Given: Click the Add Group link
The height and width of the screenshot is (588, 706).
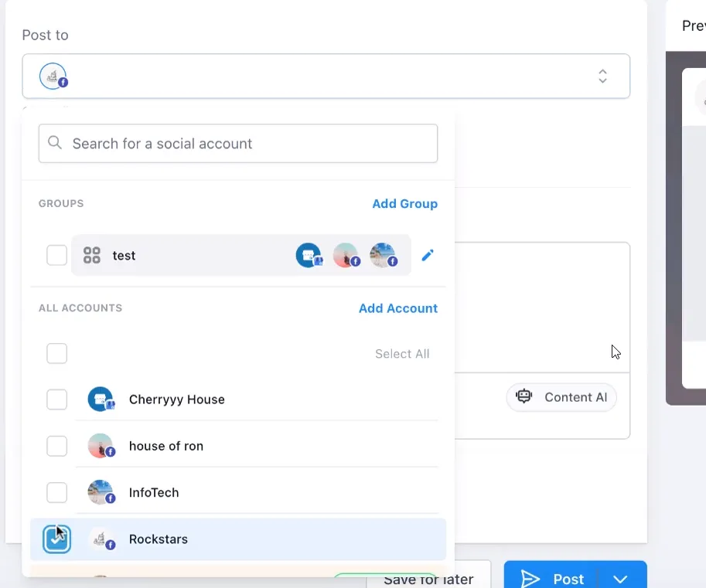Looking at the screenshot, I should click(x=404, y=204).
